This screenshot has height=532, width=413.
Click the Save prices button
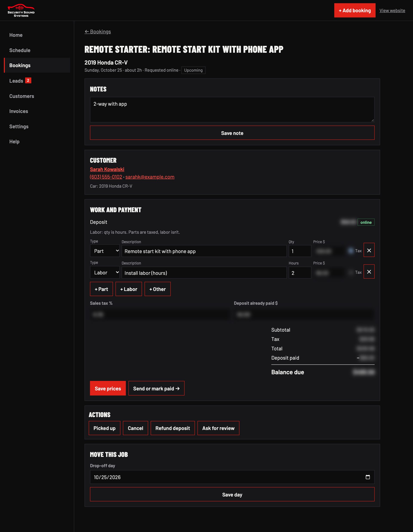coord(108,388)
